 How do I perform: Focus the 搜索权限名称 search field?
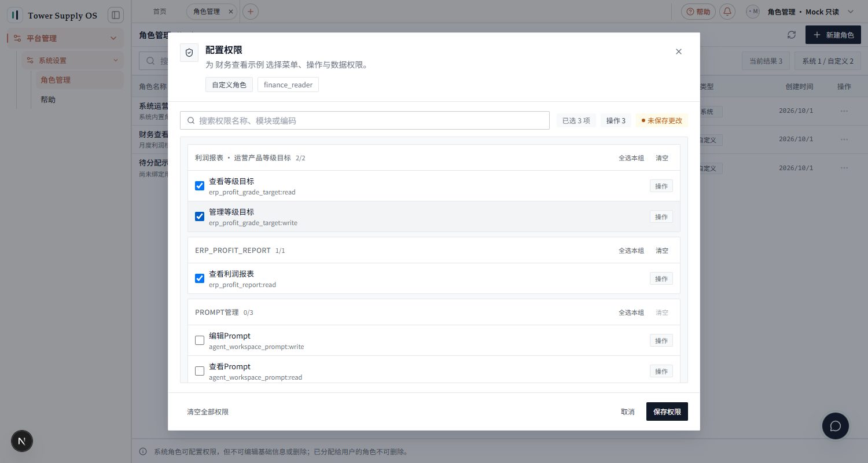click(x=365, y=120)
